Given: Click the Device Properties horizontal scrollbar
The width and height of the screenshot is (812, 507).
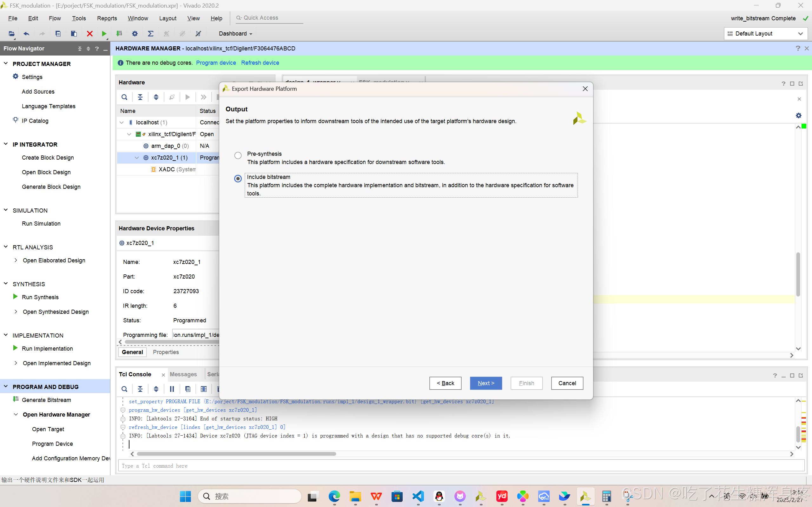Looking at the screenshot, I should click(172, 342).
